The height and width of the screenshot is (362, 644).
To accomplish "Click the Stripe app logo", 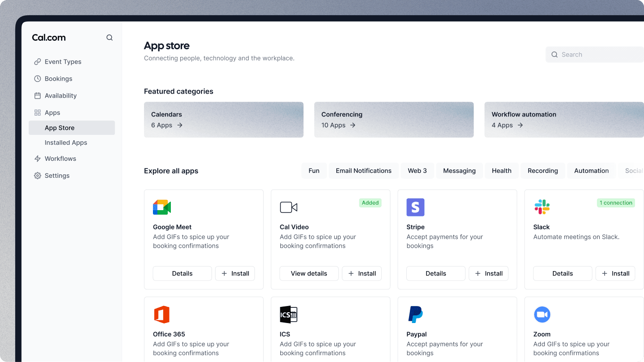I will (415, 207).
